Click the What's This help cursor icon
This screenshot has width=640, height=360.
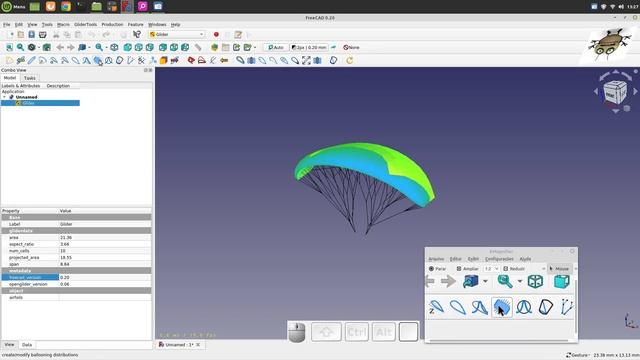point(137,35)
